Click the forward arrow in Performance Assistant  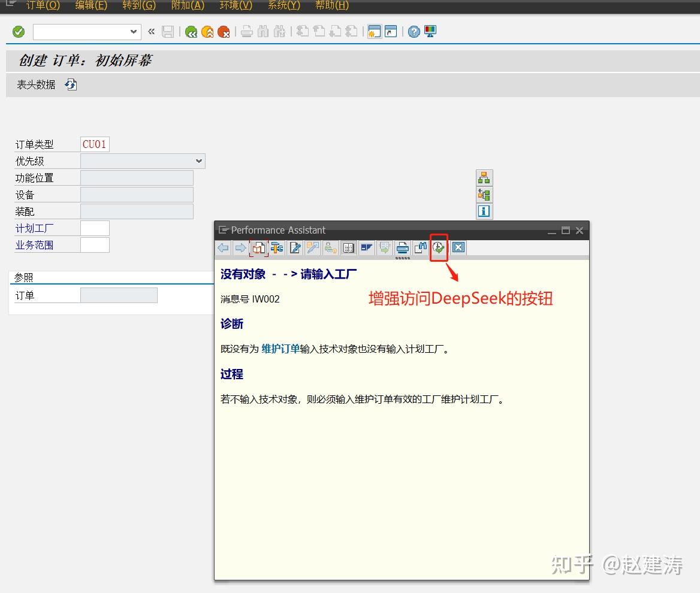click(239, 247)
